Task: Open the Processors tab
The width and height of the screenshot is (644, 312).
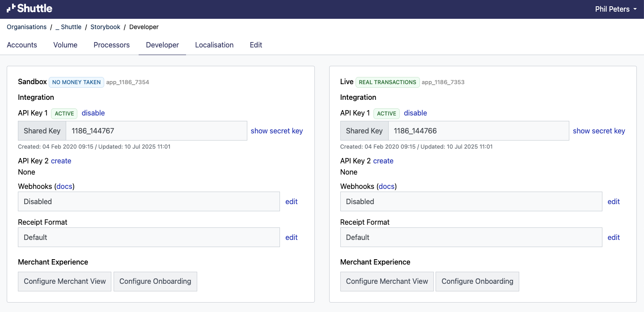Action: 111,45
